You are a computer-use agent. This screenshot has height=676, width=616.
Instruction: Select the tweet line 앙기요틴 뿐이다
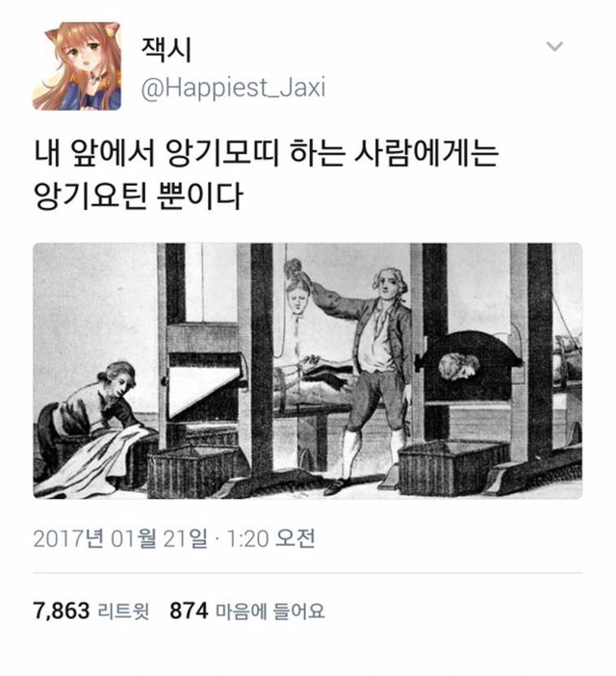coord(139,195)
